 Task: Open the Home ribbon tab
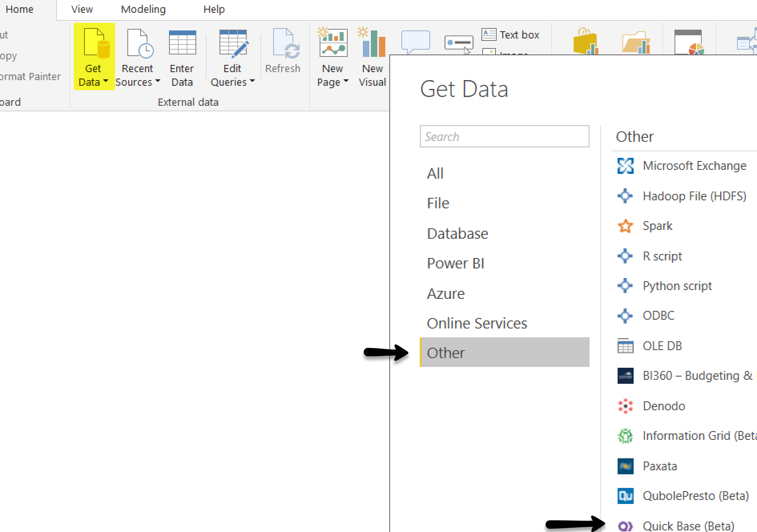19,9
